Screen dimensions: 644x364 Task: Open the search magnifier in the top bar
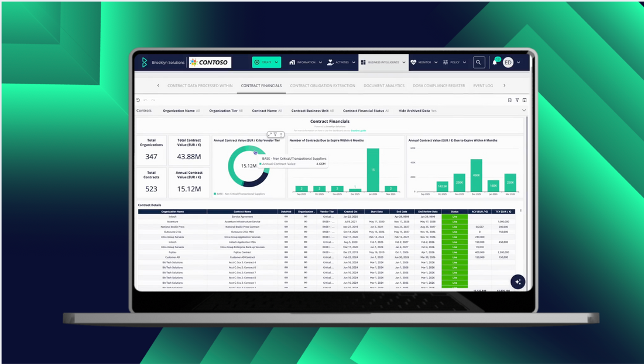[x=479, y=62]
